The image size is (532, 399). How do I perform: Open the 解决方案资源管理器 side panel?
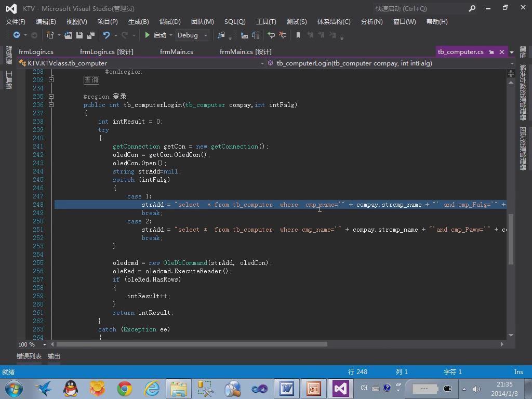coord(523,92)
